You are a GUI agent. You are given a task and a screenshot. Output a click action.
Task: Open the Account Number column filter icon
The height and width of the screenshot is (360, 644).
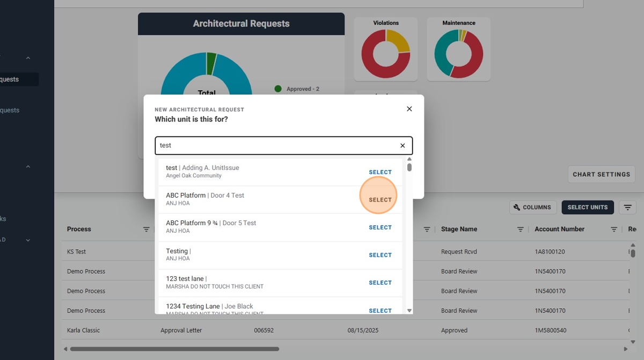pos(614,229)
